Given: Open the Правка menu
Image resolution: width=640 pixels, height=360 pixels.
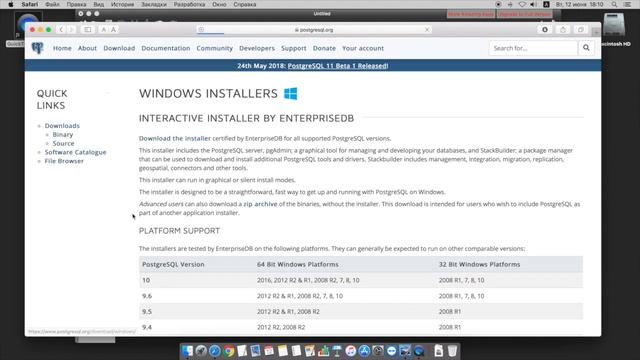Looking at the screenshot, I should 76,4.
